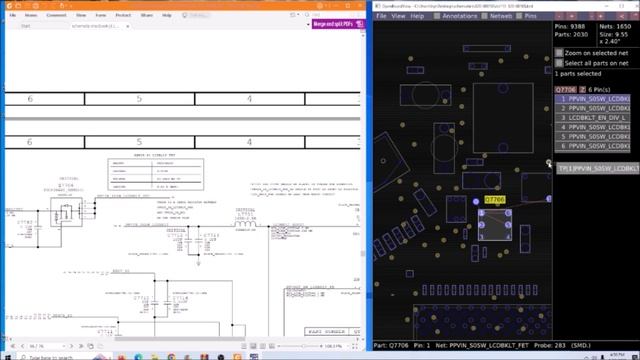Go to previous page in PDF reader

pyautogui.click(x=22, y=346)
